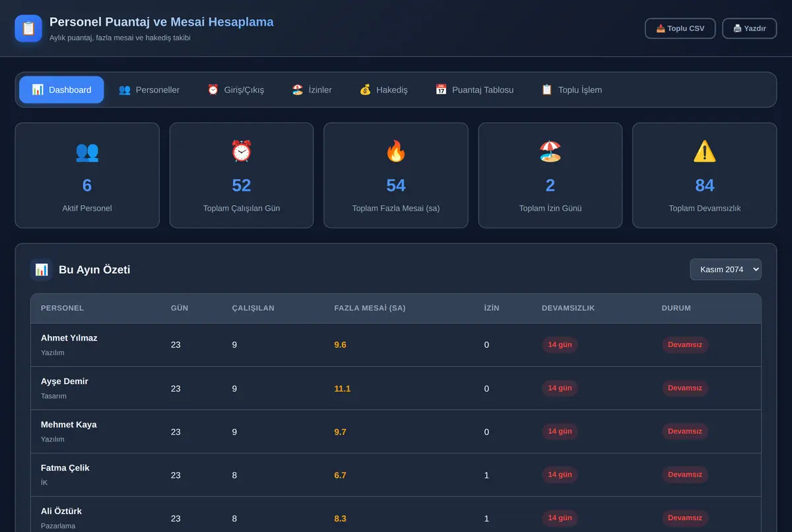Viewport: 792px width, 532px height.
Task: Click the DEVAMSIZLIK column header
Action: pos(568,308)
